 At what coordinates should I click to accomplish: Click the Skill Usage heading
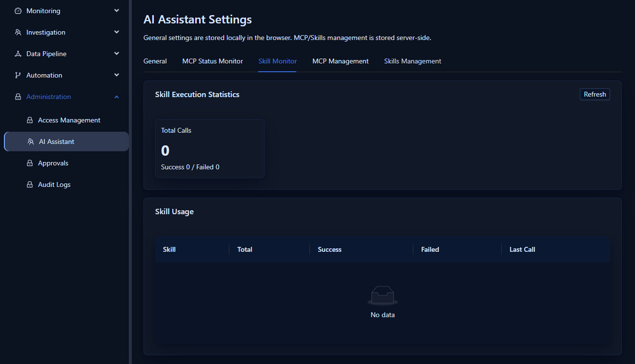click(x=174, y=212)
